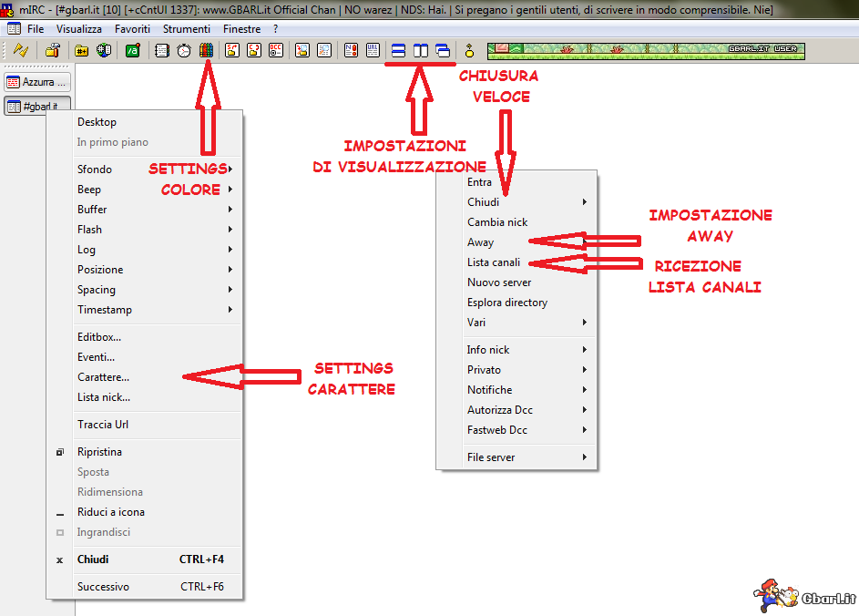Screen dimensions: 859x616
Task: Click the window icon left of File menu
Action: pyautogui.click(x=15, y=28)
